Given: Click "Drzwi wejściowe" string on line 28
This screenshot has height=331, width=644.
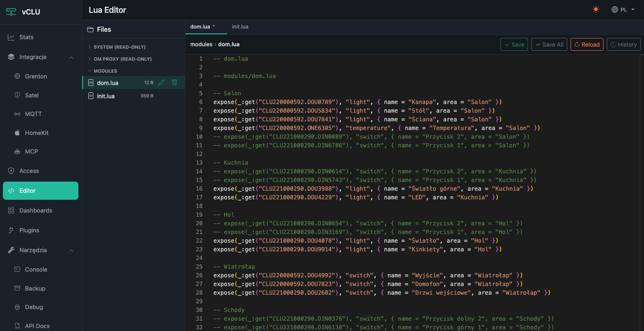Looking at the screenshot, I should click(x=441, y=293).
